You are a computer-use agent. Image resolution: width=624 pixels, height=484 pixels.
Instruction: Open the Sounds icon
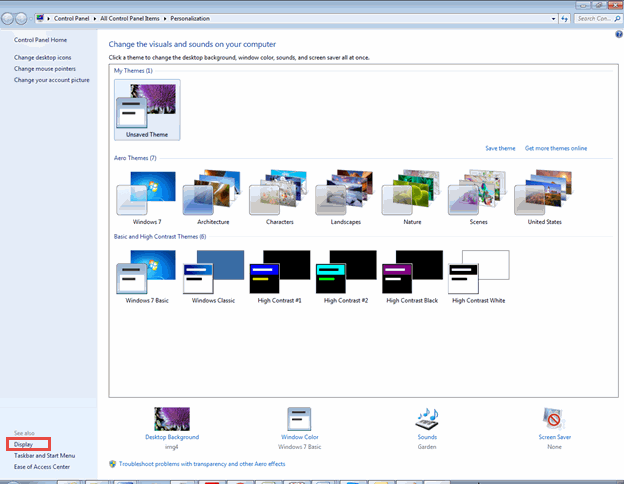(x=427, y=419)
